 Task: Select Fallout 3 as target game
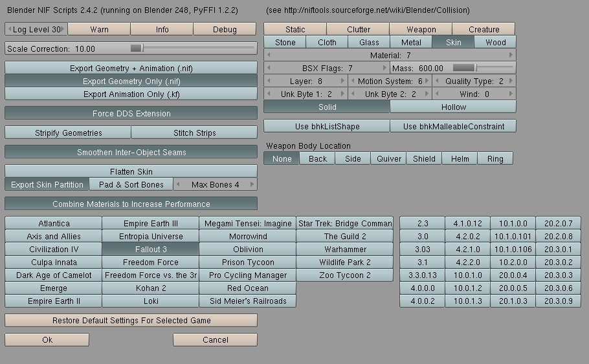tap(151, 249)
